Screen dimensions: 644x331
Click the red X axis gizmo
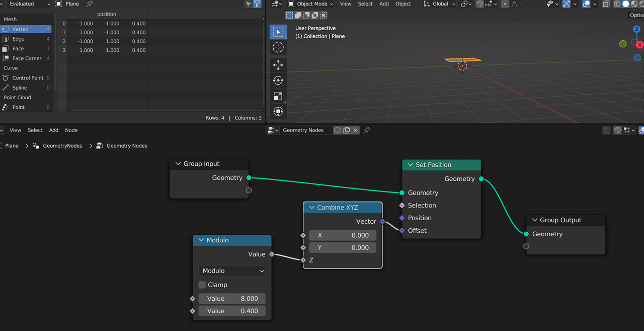pos(640,45)
